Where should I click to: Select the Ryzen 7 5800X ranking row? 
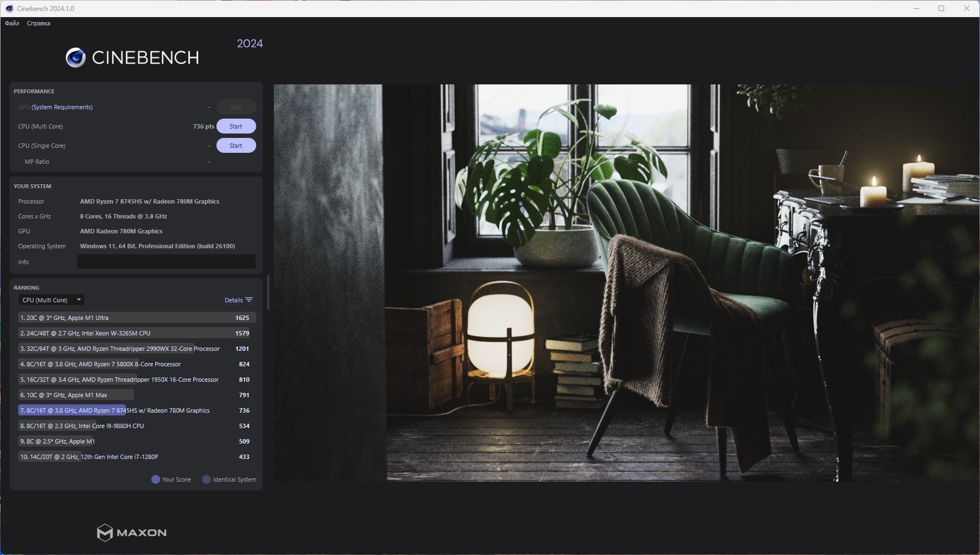[137, 364]
